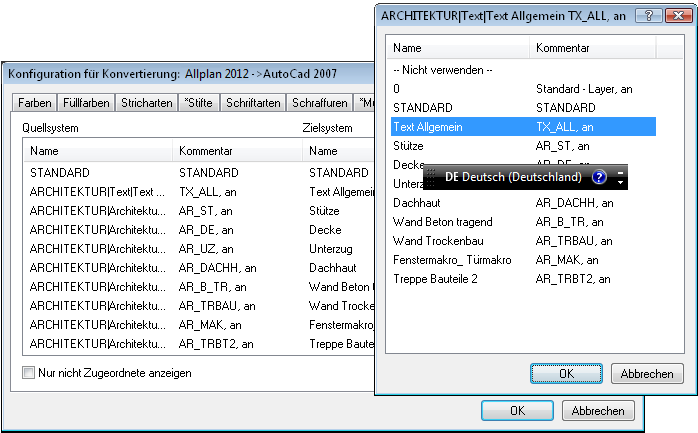
Task: Click Zielsystem Name column header
Action: coord(338,151)
